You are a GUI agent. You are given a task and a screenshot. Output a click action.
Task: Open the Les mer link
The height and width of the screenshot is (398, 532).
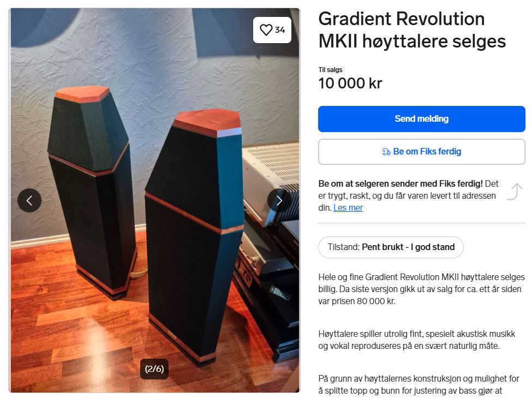(x=348, y=207)
